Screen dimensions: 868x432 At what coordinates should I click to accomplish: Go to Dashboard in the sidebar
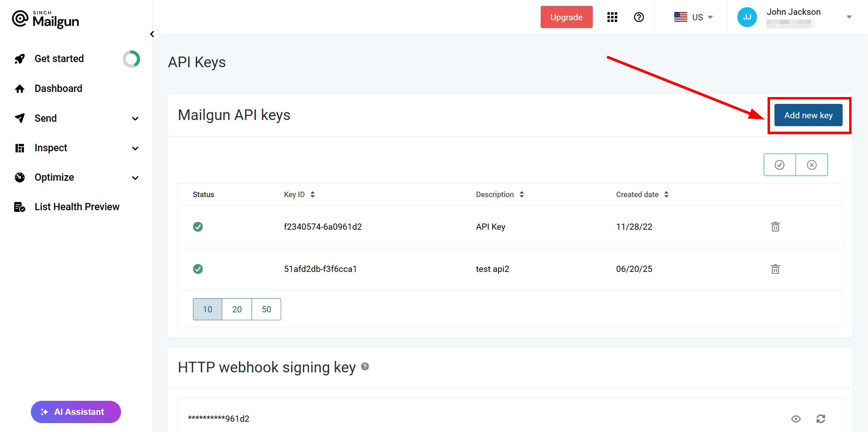click(x=58, y=88)
